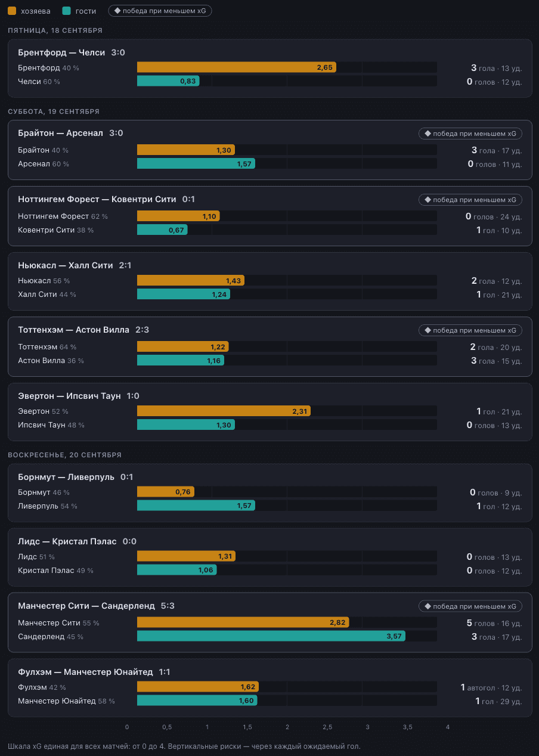This screenshot has height=756, width=539.
Task: Select the legend badge победа при меньшем xG
Action: (160, 11)
